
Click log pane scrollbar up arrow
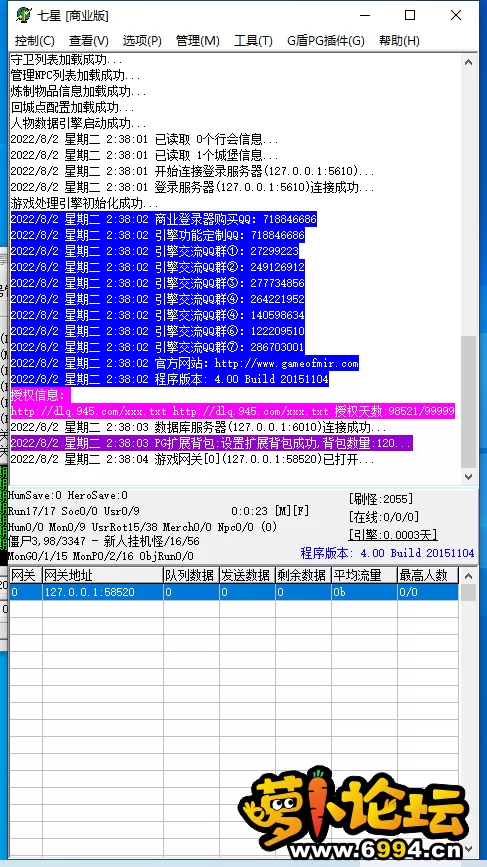[469, 62]
